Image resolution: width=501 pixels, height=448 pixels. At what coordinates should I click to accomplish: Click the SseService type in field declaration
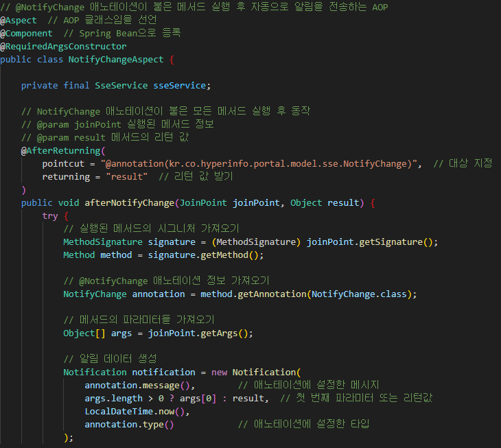point(121,86)
